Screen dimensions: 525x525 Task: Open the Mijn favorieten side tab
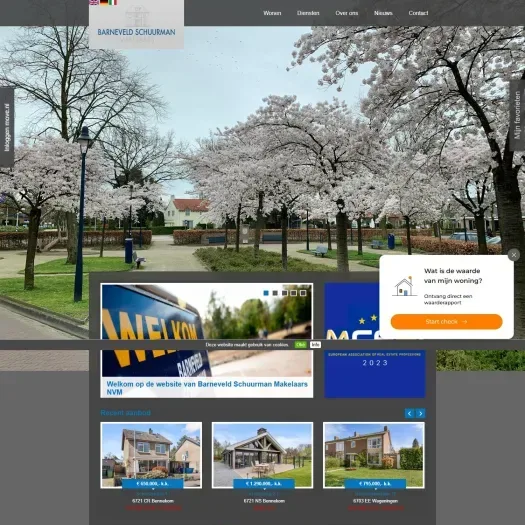[517, 115]
